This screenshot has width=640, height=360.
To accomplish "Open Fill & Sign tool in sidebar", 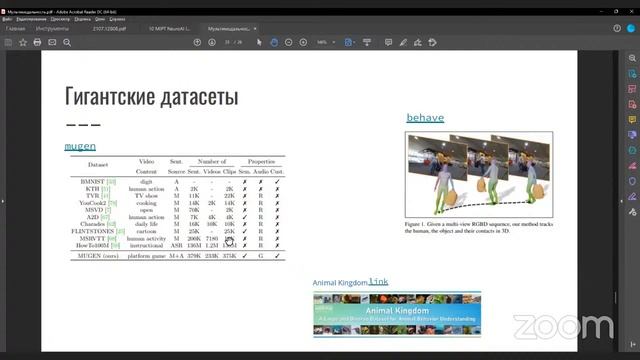I will click(632, 196).
